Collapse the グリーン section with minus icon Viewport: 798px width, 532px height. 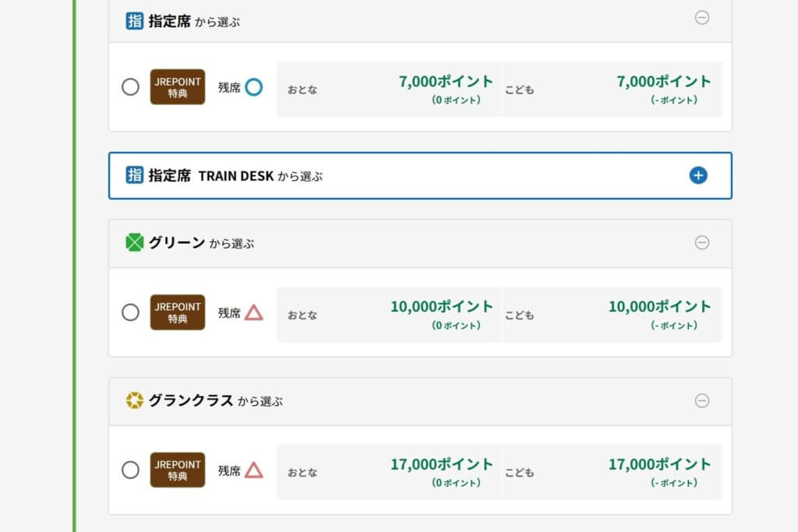702,242
